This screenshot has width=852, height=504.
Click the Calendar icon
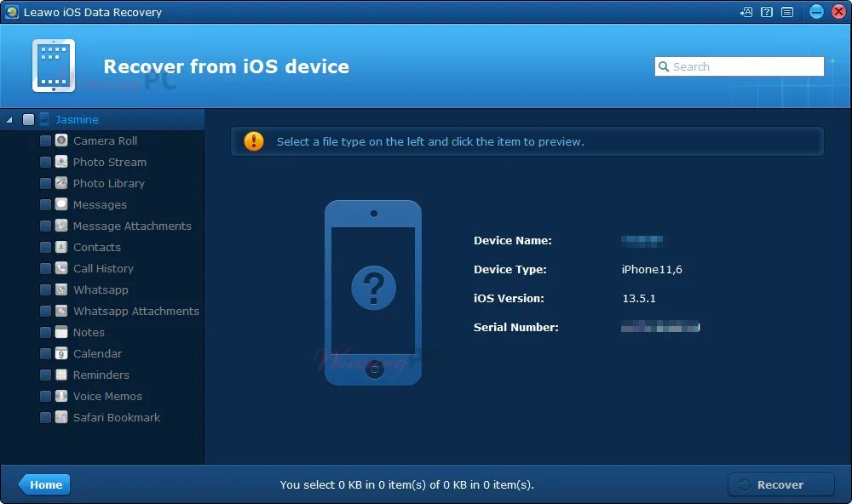[x=61, y=353]
